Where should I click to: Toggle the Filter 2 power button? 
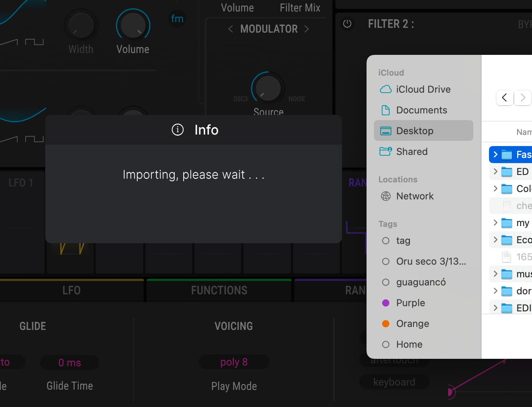(x=347, y=24)
